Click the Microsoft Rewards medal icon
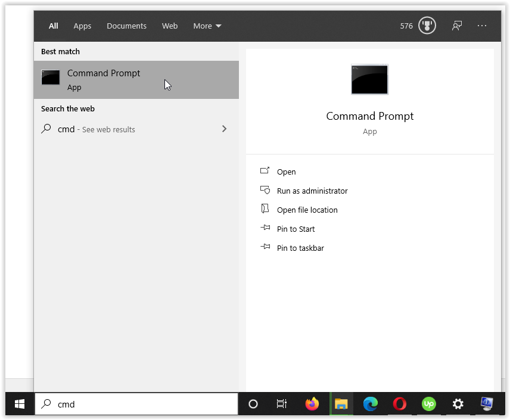This screenshot has width=510, height=420. (427, 26)
